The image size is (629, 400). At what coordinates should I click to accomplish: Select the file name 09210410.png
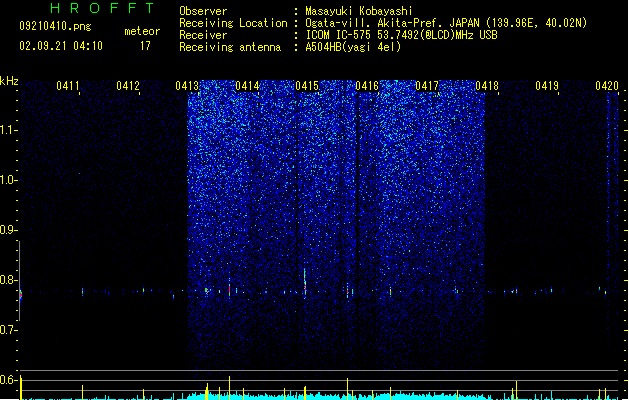pyautogui.click(x=55, y=26)
